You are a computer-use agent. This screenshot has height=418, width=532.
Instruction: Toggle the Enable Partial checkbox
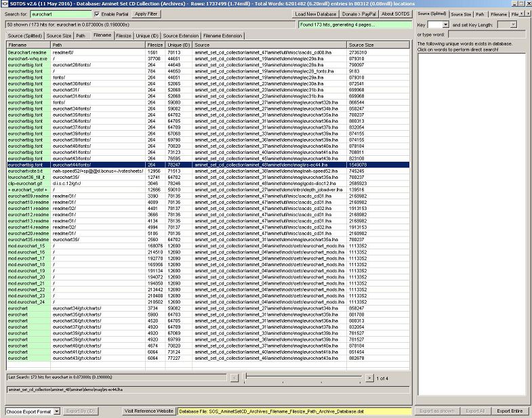(97, 14)
